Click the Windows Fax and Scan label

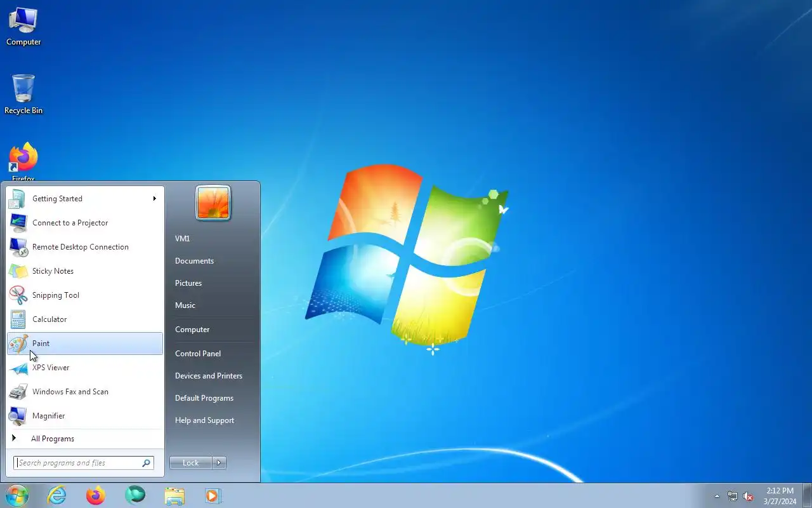(x=70, y=392)
